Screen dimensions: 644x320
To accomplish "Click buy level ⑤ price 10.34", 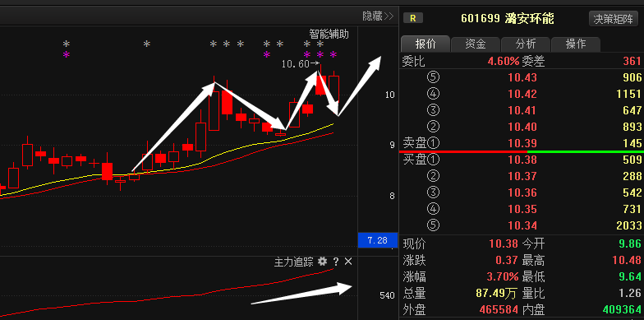I will click(522, 225).
